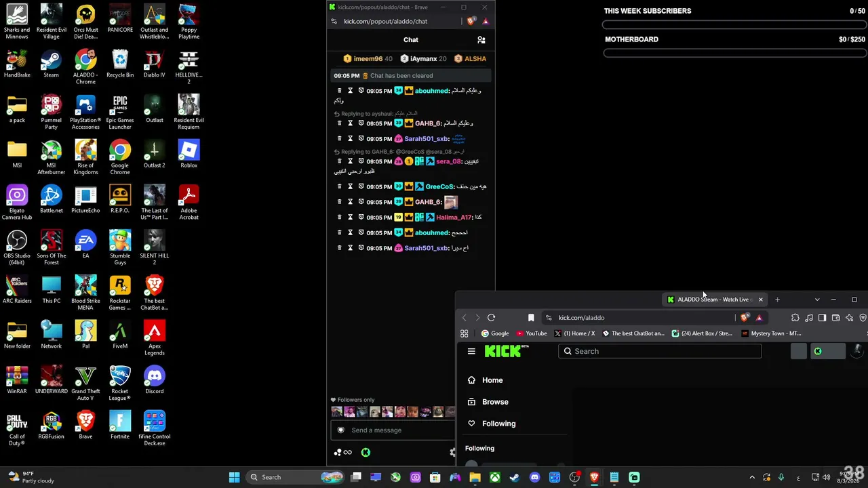Open Leo AI sparkle icon in Brave toolbar
The height and width of the screenshot is (488, 868).
[850, 317]
